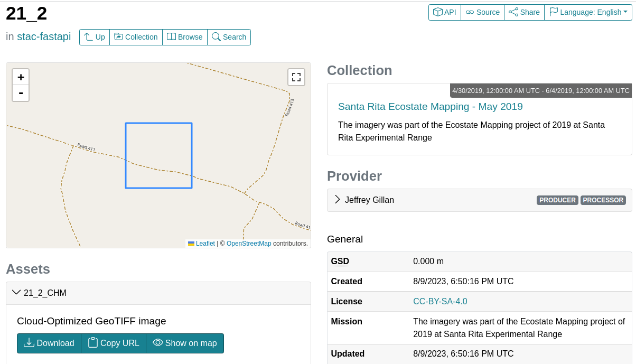Screen dimensions: 636x364
Task: Open the API button
Action: tap(445, 12)
